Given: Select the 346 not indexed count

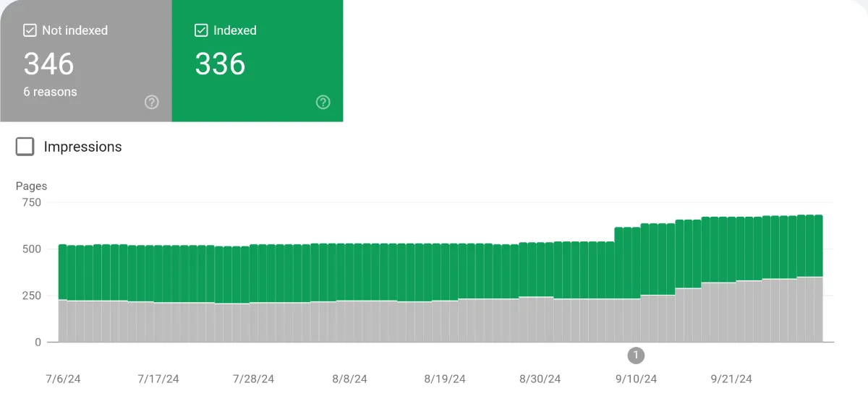Looking at the screenshot, I should [48, 64].
